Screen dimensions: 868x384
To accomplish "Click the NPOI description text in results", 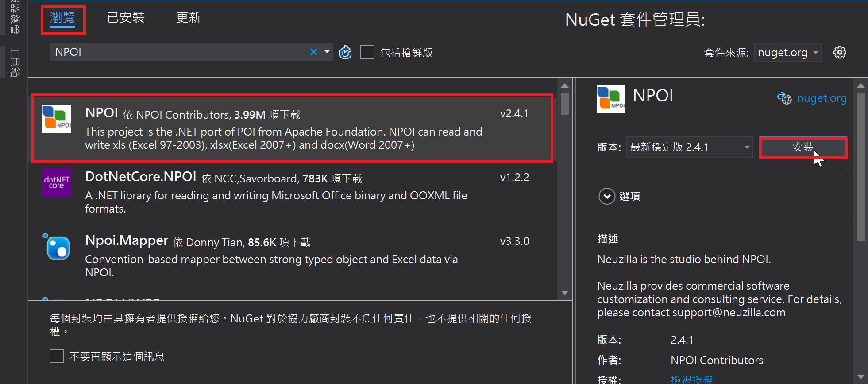I will [283, 138].
